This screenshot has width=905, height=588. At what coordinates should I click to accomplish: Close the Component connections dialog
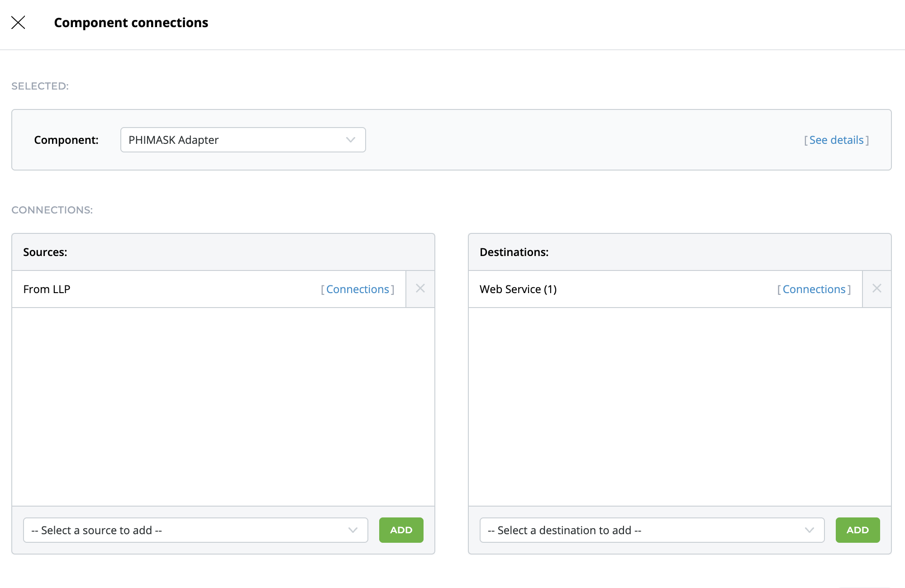pos(18,23)
